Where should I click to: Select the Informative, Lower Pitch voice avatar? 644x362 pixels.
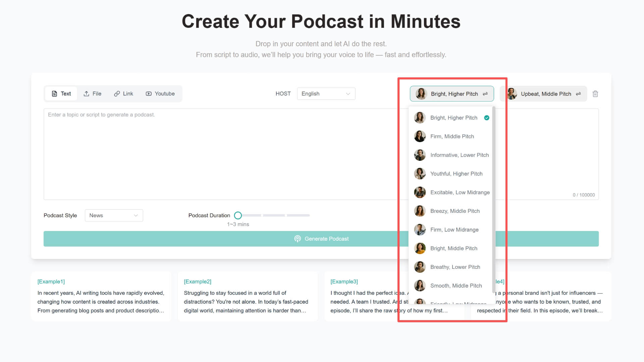tap(420, 155)
